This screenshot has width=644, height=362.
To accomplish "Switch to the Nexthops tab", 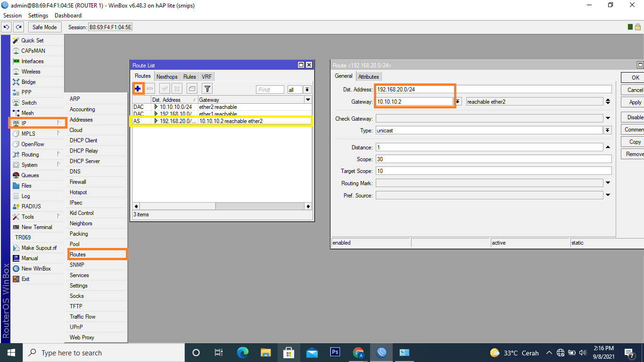I will [167, 76].
